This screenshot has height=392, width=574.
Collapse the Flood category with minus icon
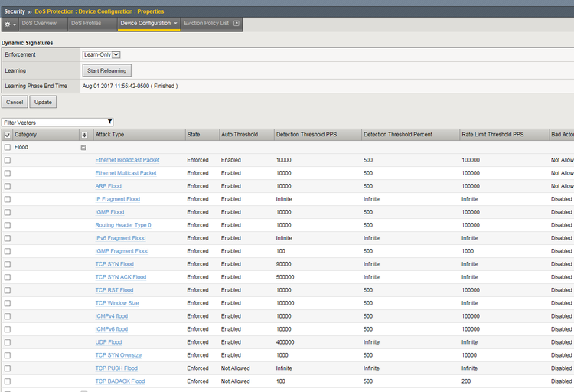point(84,147)
